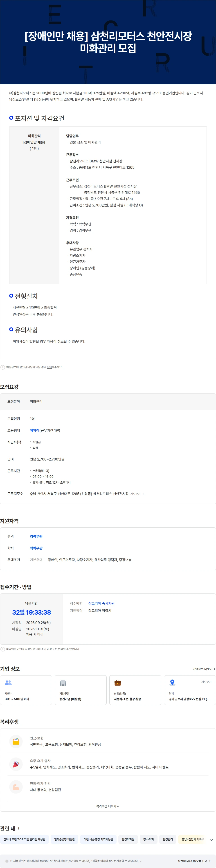216x868 pixels.
Task: Click the 문의 link in notice text
Action: pos(49,367)
